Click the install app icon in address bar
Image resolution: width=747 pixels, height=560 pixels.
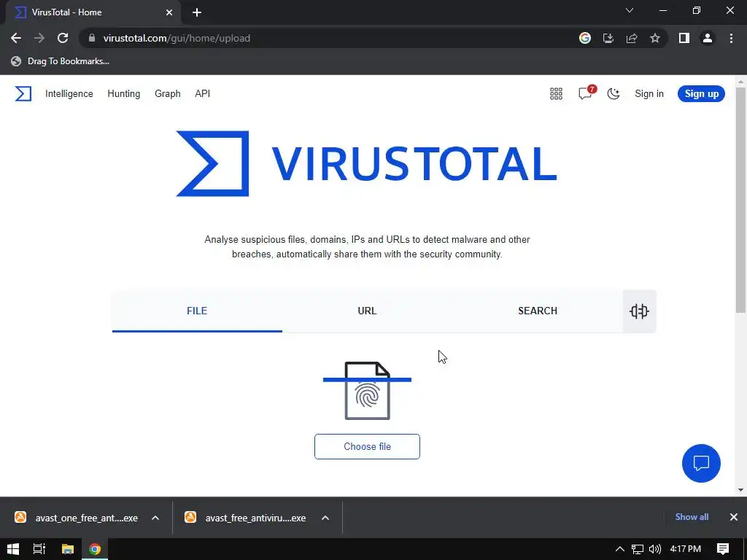608,38
